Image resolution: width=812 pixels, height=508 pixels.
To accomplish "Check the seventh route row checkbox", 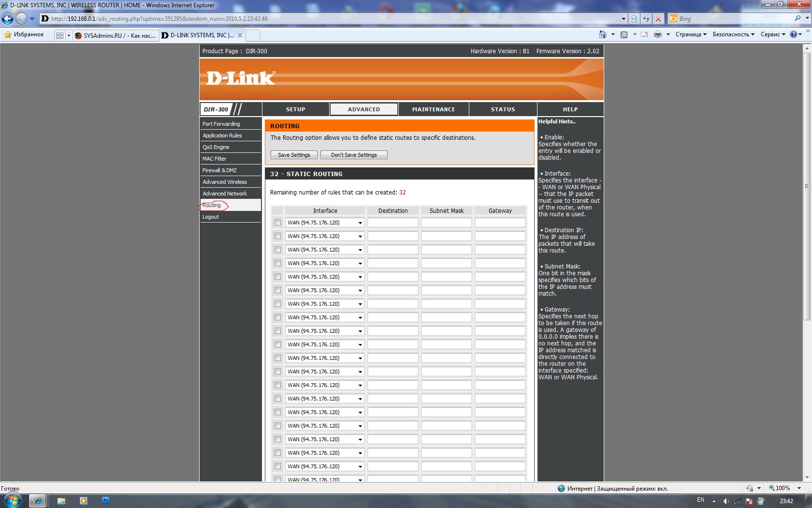I will click(277, 304).
